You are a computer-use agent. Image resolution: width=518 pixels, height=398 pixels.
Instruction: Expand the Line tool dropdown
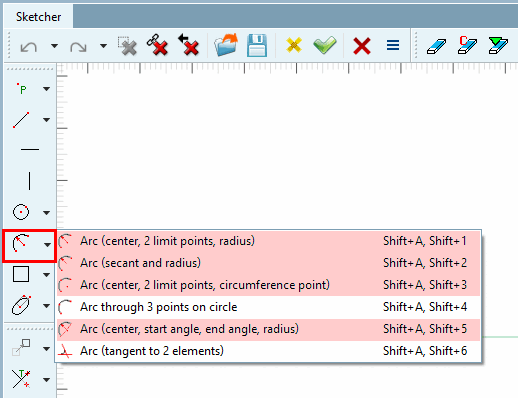46,120
